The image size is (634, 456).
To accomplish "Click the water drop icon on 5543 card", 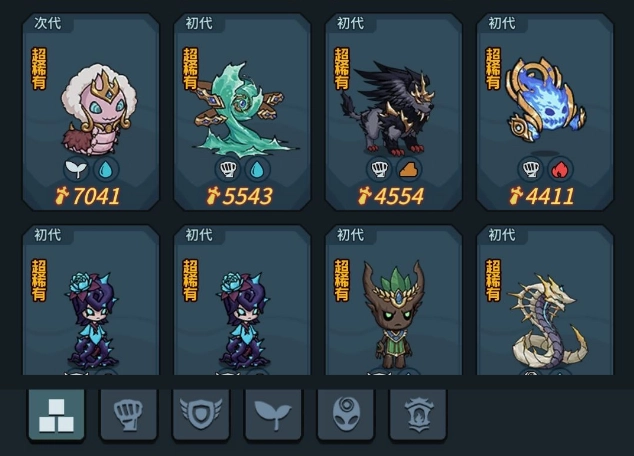I will (258, 169).
